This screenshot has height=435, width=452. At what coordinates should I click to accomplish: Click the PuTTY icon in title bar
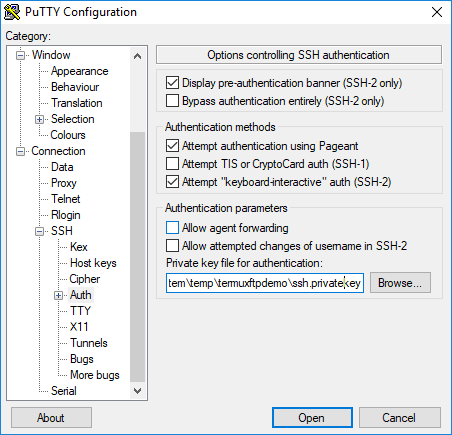point(12,12)
